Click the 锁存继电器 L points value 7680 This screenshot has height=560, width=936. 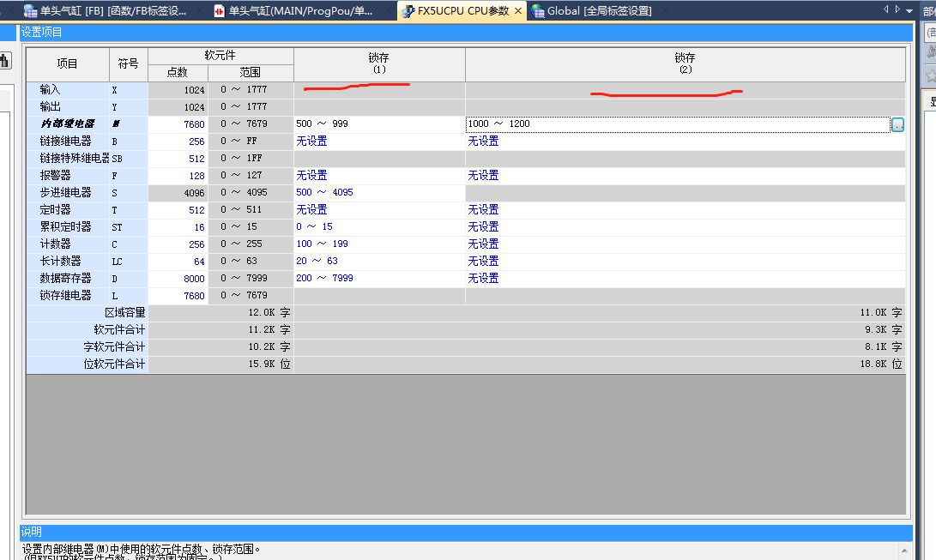[194, 296]
